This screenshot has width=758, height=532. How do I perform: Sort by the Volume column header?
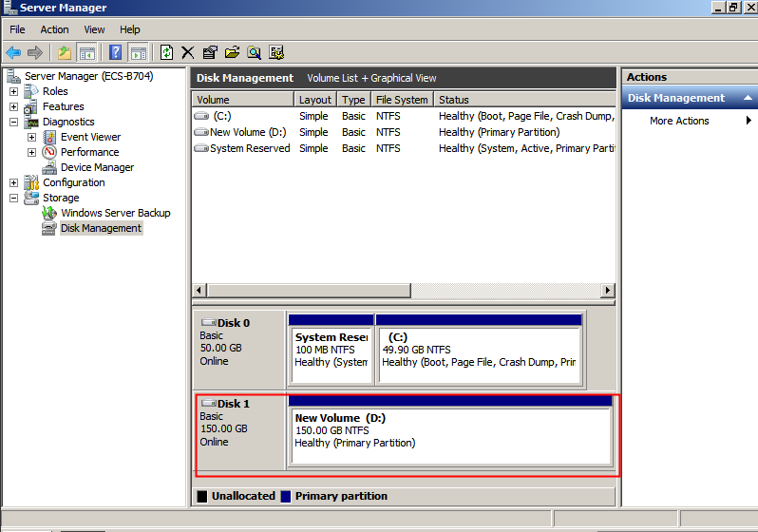click(x=243, y=100)
